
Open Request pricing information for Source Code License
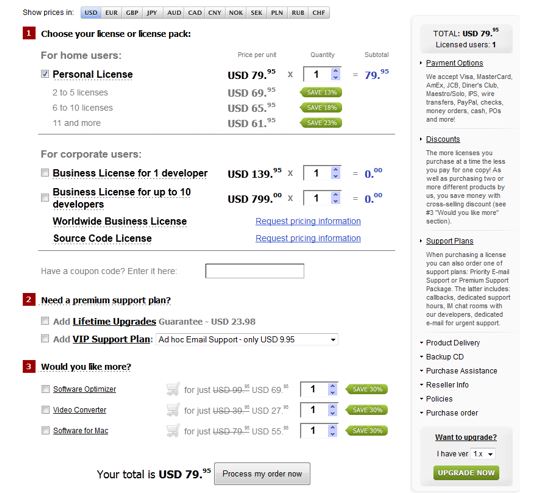tap(308, 238)
